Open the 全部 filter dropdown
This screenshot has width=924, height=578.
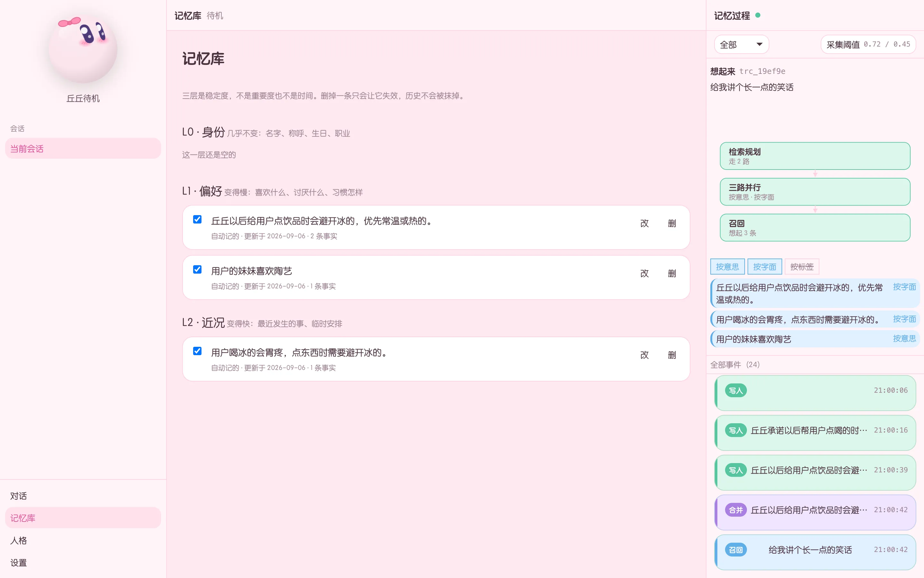741,45
